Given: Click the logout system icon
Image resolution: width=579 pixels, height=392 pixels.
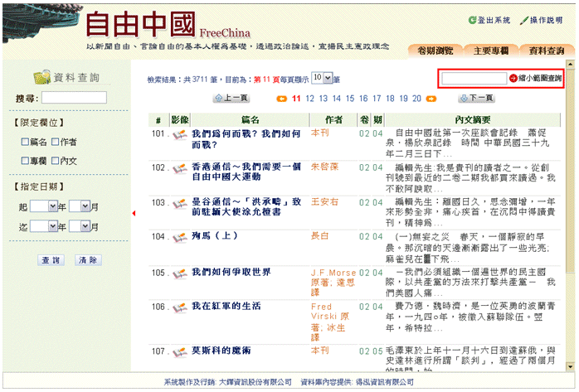Looking at the screenshot, I should (472, 20).
